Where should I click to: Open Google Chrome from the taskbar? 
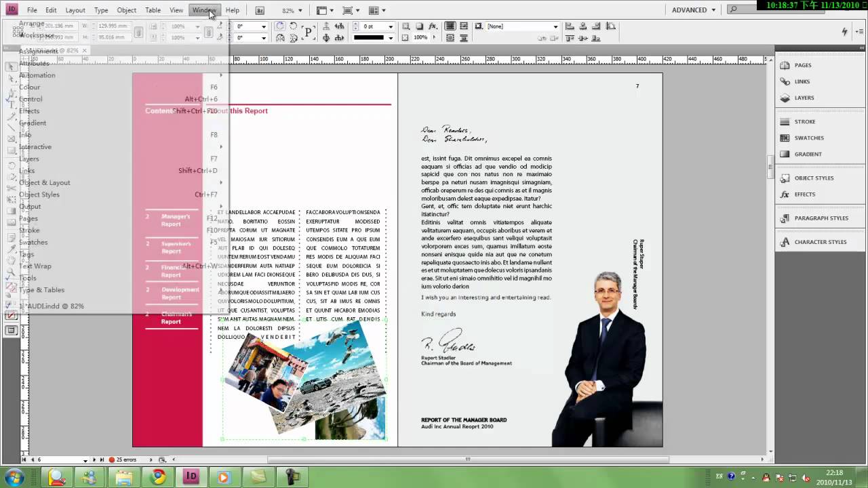[x=158, y=477]
